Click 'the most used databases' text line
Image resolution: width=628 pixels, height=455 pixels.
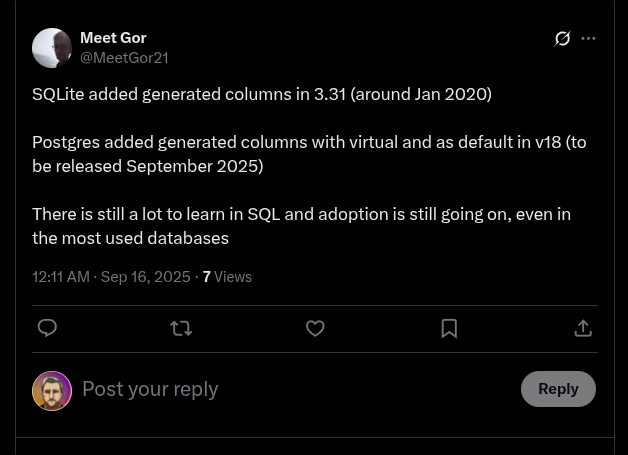(x=130, y=238)
